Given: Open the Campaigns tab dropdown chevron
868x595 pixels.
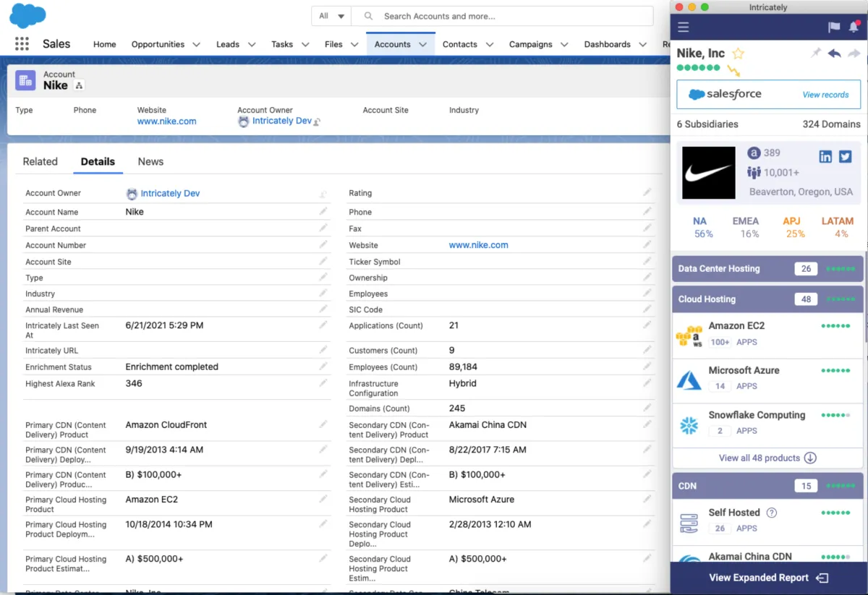Looking at the screenshot, I should [x=565, y=45].
